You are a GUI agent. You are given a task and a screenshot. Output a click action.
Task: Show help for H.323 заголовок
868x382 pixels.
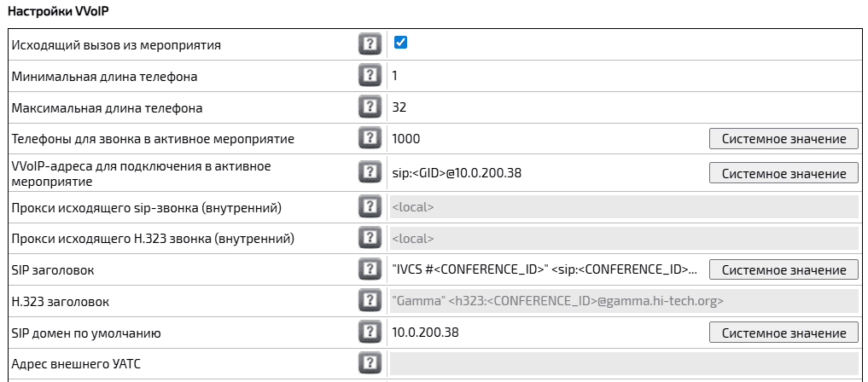pos(370,301)
